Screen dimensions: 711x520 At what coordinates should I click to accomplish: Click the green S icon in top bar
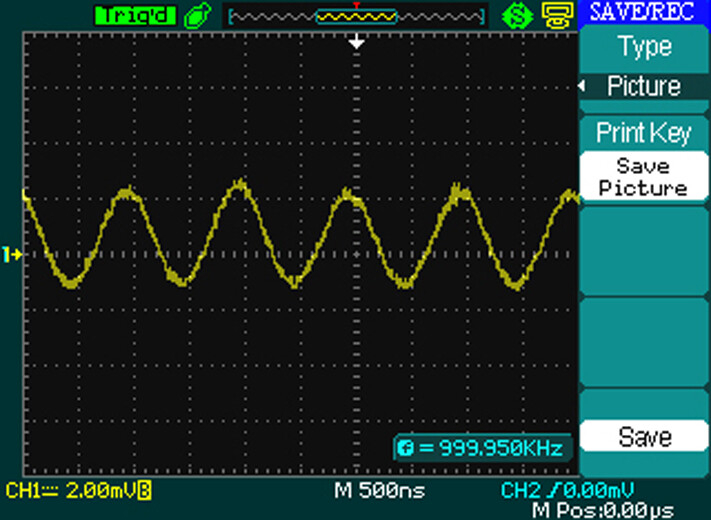[x=516, y=15]
